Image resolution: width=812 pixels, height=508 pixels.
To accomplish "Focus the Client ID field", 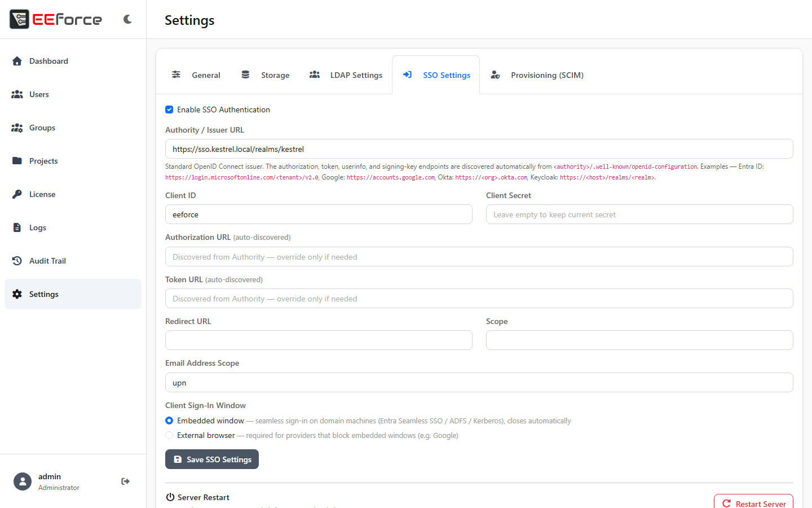I will coord(319,214).
